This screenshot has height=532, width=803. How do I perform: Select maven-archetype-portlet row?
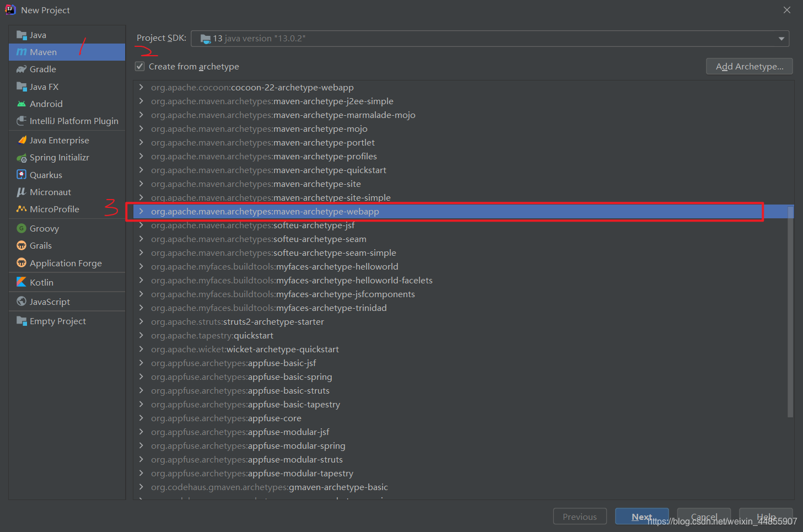point(463,142)
